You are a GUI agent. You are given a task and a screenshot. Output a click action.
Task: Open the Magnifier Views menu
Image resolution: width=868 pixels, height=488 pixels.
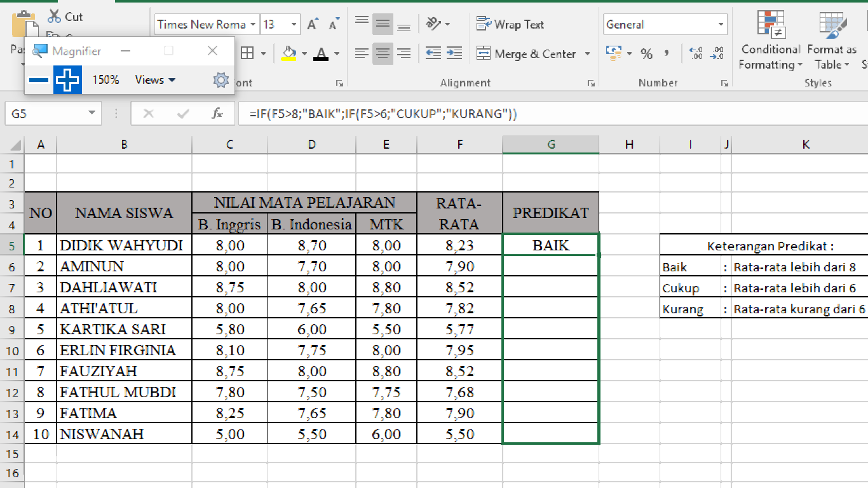[x=155, y=80]
